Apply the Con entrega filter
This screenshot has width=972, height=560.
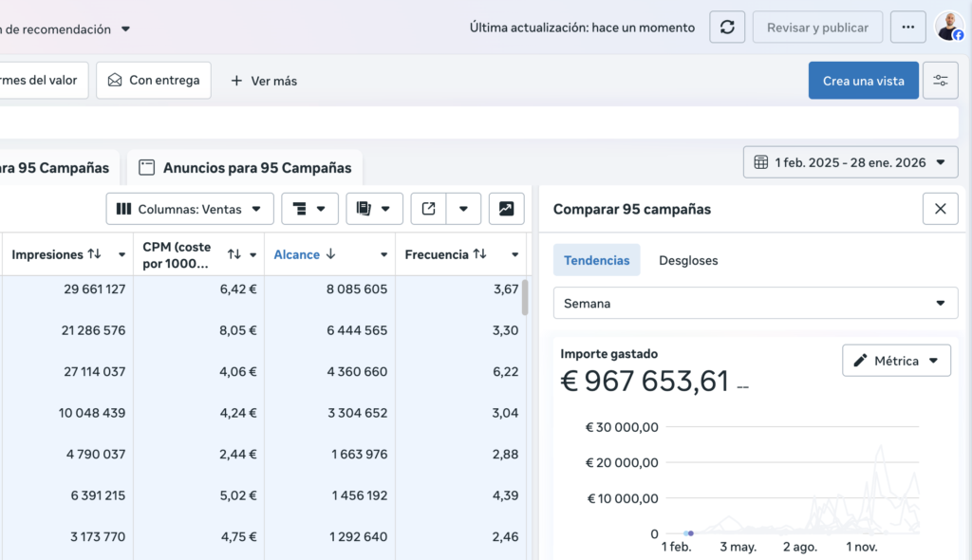coord(154,81)
